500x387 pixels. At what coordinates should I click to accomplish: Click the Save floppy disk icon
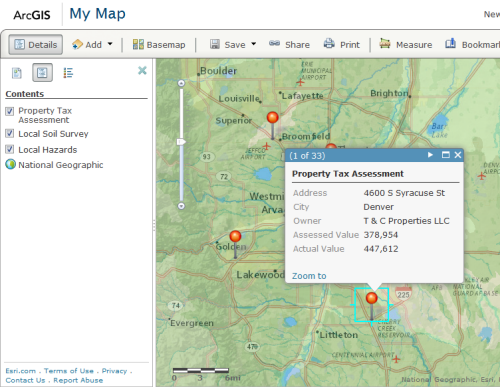click(x=215, y=44)
